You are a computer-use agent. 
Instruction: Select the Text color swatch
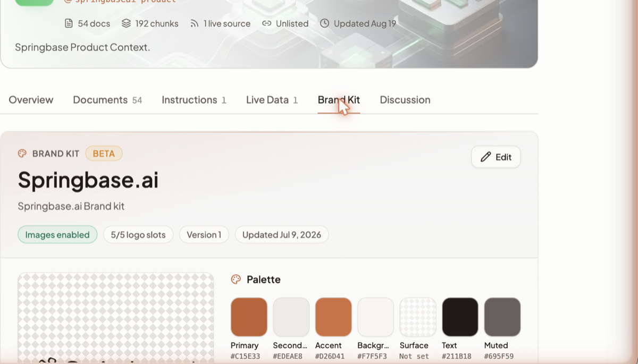tap(460, 317)
